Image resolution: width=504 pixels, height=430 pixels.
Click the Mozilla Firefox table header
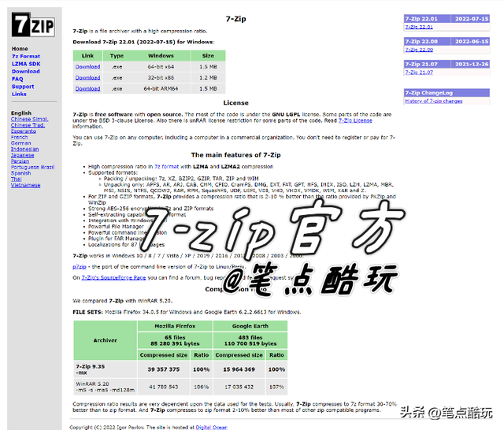click(175, 326)
